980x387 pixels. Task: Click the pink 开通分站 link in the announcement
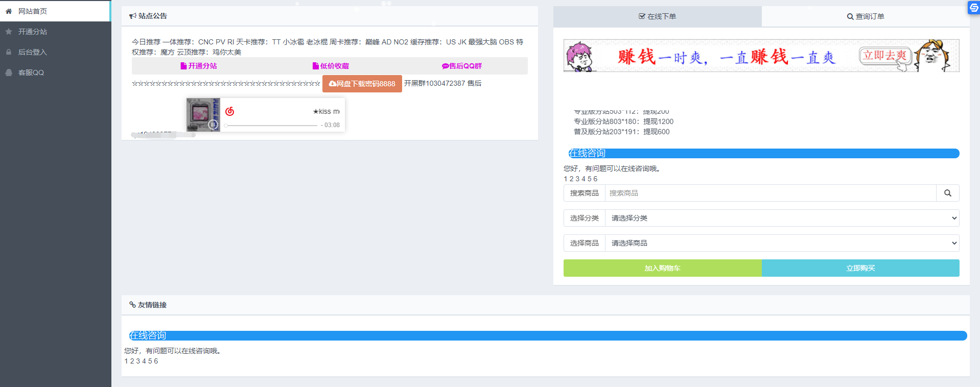click(x=199, y=66)
